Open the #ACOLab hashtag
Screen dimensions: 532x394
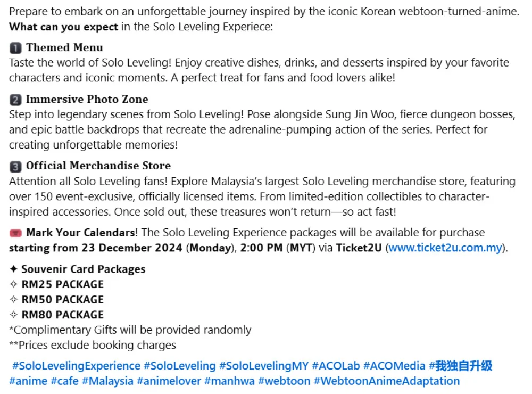point(336,366)
